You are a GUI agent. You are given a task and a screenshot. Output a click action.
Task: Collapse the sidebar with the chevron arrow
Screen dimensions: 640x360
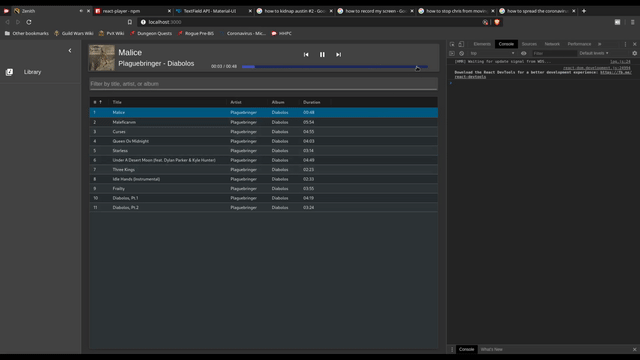pos(70,51)
